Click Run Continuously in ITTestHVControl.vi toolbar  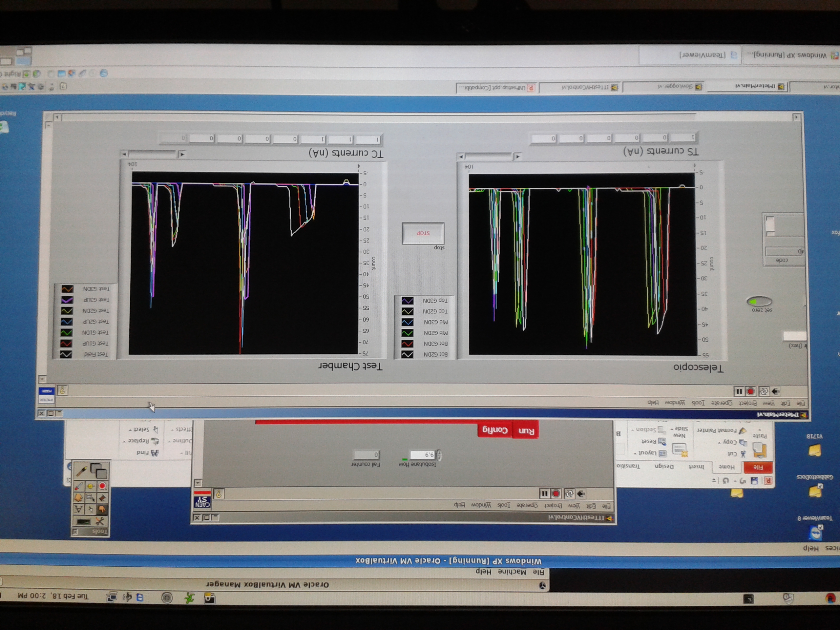569,493
